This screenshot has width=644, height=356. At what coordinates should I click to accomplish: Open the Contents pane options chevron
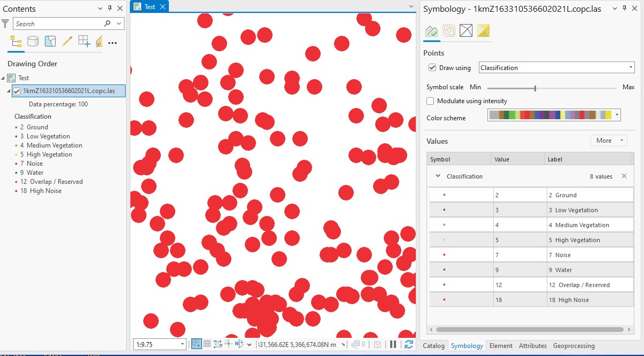101,9
